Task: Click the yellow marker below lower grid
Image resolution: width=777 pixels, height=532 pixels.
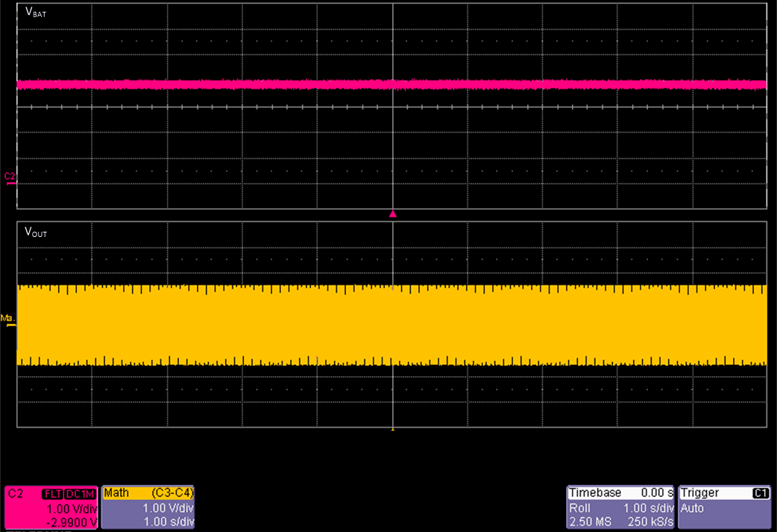Action: [x=393, y=430]
